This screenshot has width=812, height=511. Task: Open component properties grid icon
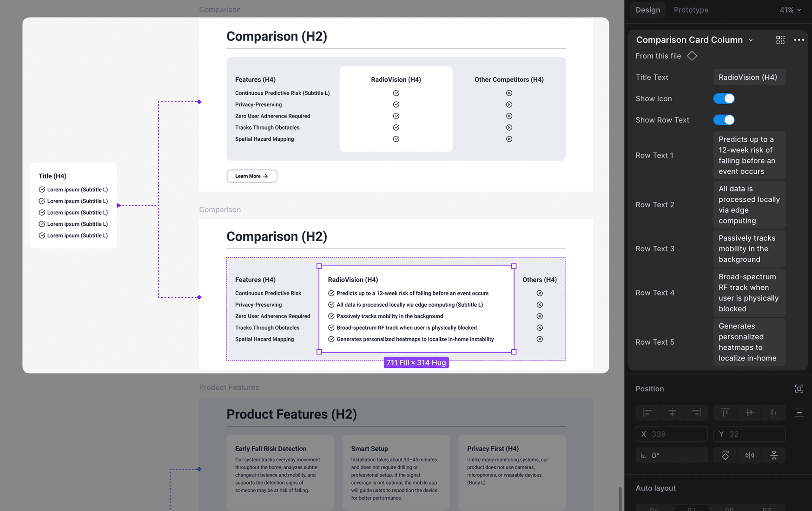780,40
